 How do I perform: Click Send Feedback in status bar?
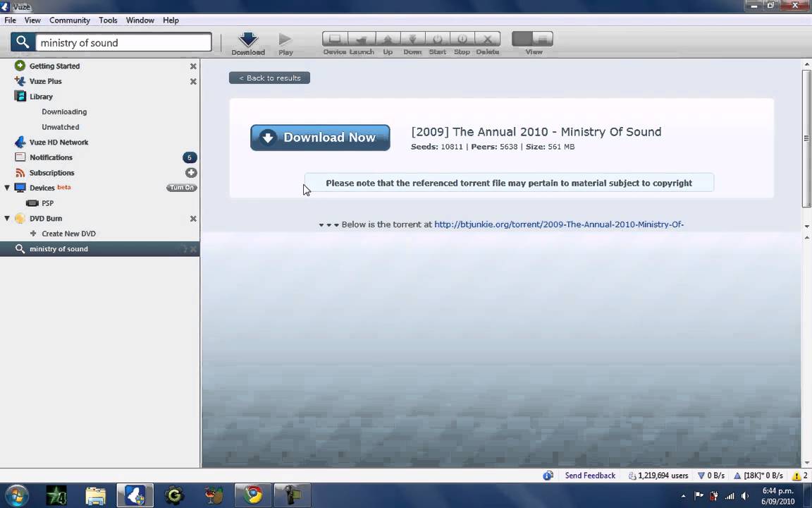[590, 476]
